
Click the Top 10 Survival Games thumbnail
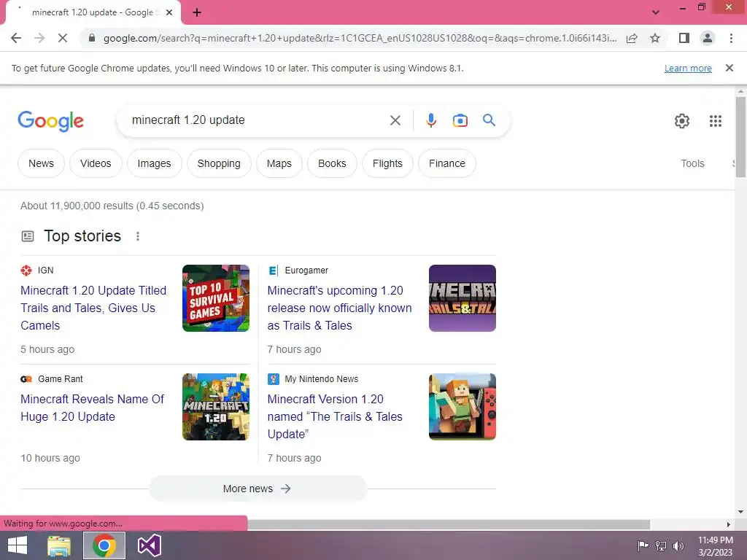click(216, 298)
